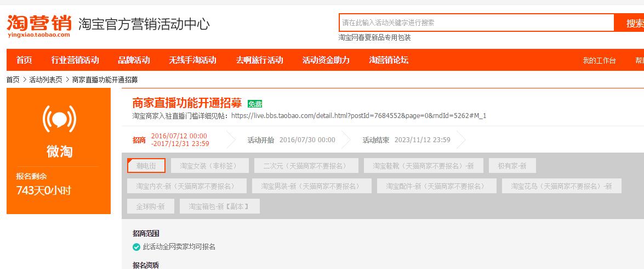
Task: Open the 行业营销活动 menu item
Action: [75, 60]
